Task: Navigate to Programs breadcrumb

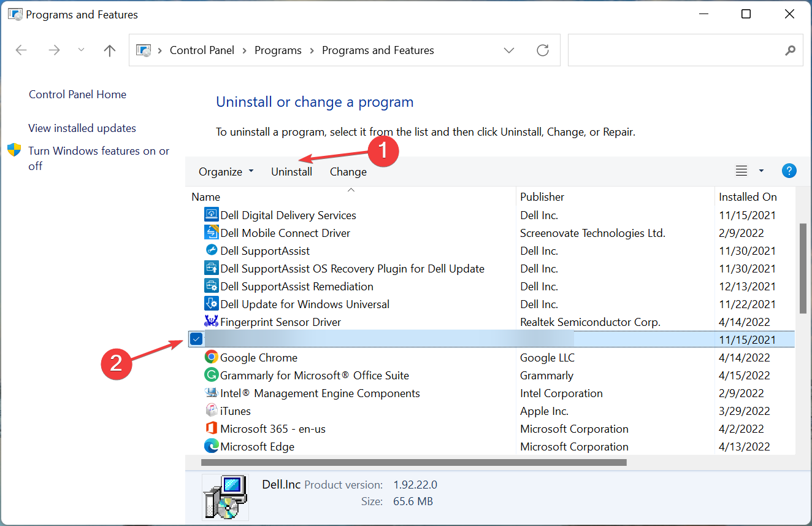Action: [x=278, y=50]
